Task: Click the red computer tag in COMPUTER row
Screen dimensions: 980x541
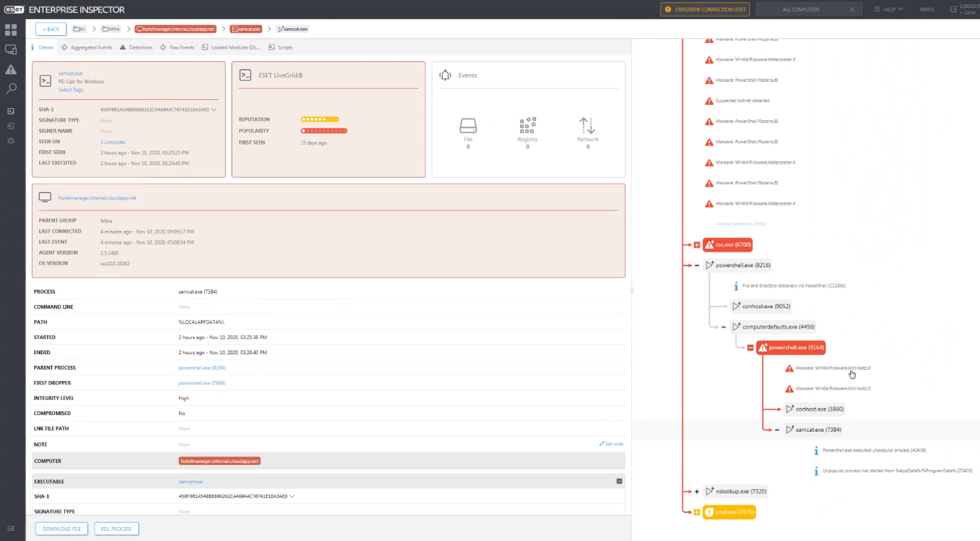Action: tap(219, 461)
